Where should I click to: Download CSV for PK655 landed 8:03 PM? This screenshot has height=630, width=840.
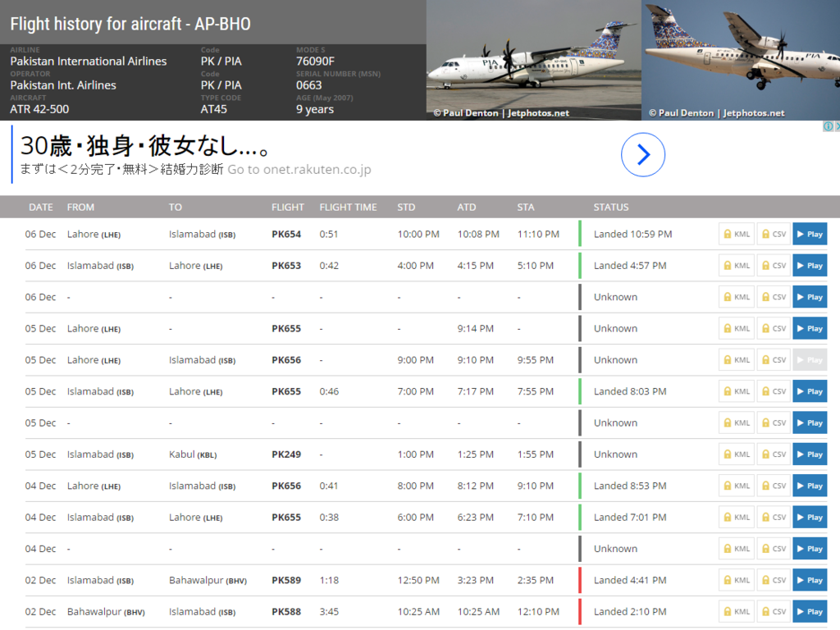point(774,391)
